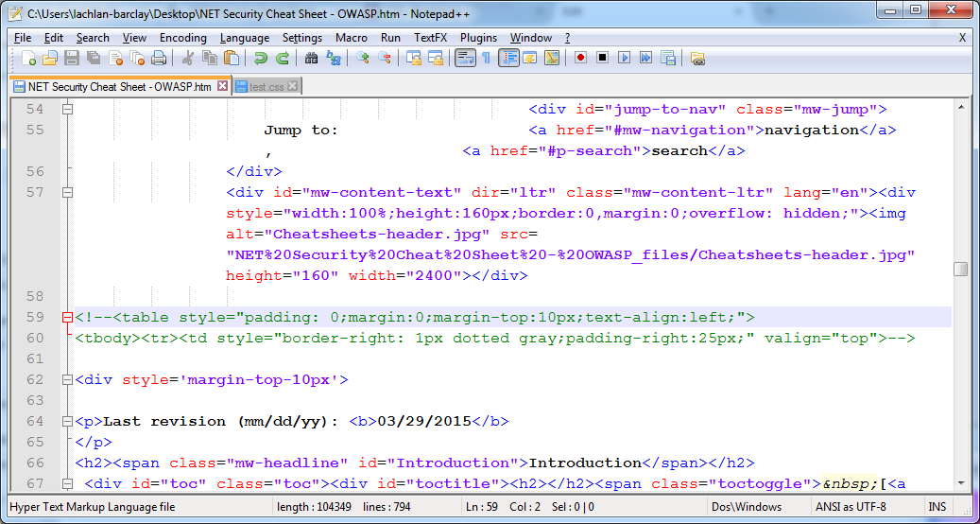Open the Language menu
The width and height of the screenshot is (980, 524).
[x=245, y=38]
